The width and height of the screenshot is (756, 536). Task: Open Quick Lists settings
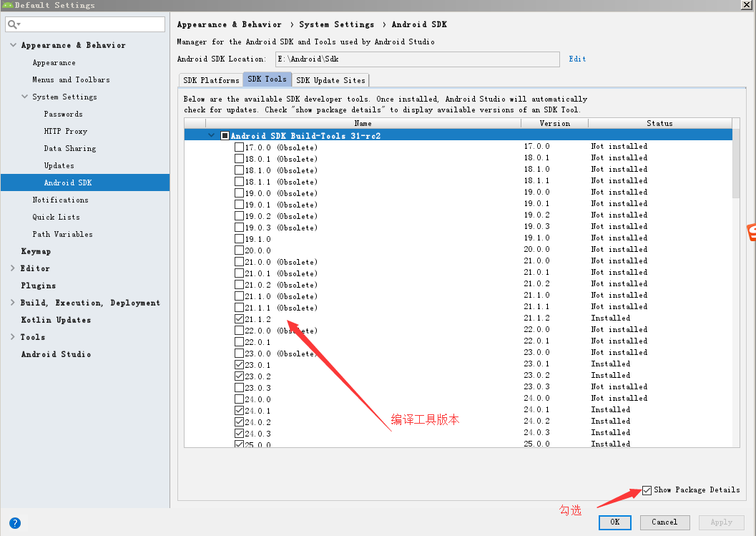pos(56,217)
